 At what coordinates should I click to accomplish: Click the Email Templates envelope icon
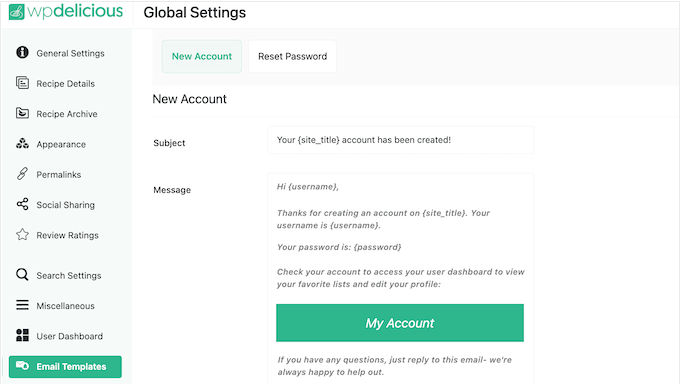(22, 365)
